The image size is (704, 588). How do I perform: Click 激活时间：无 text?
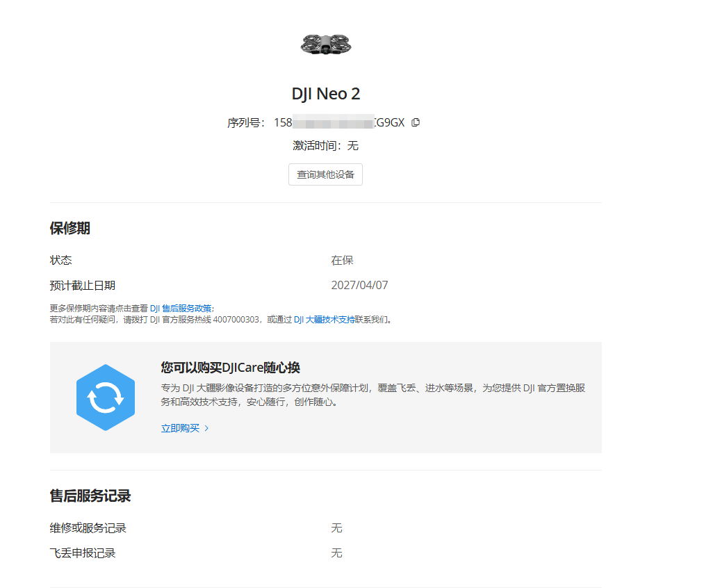coord(325,145)
